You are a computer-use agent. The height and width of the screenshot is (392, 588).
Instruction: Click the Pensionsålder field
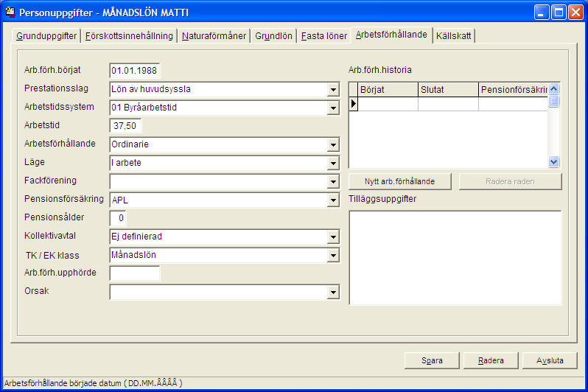click(x=118, y=218)
